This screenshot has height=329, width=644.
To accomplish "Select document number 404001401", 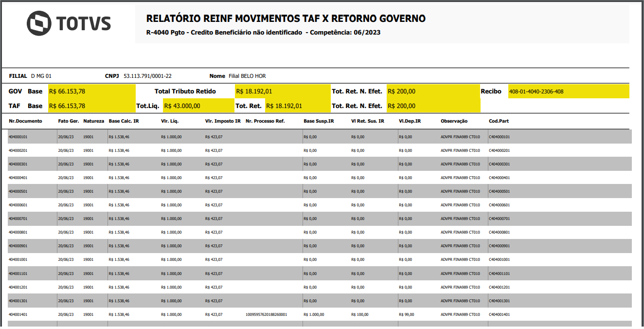I will click(18, 315).
